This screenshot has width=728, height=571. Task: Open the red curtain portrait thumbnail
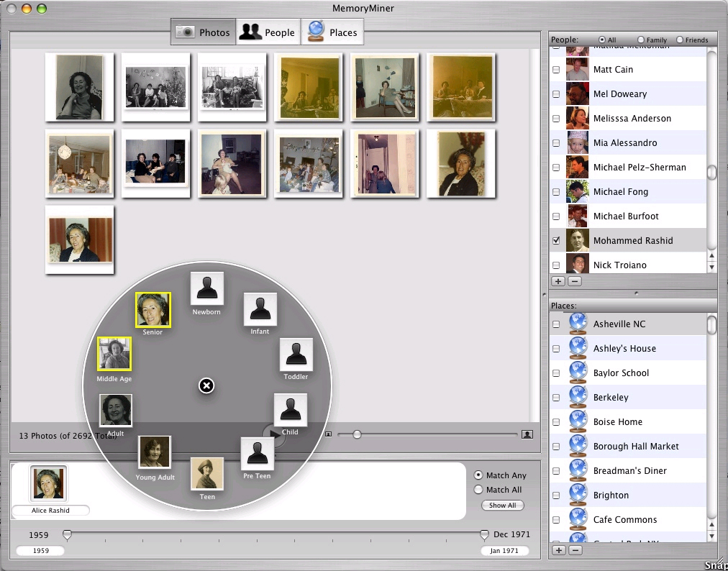(79, 239)
